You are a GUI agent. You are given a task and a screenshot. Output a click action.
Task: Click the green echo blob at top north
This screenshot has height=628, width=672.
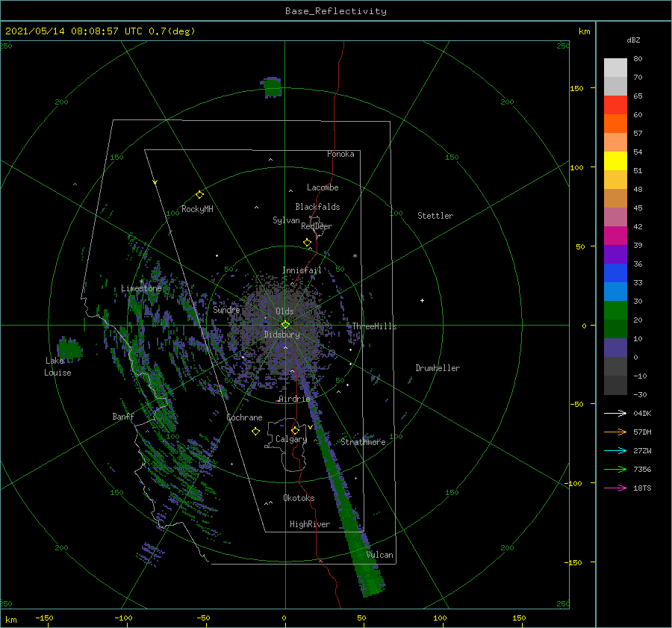tap(272, 87)
